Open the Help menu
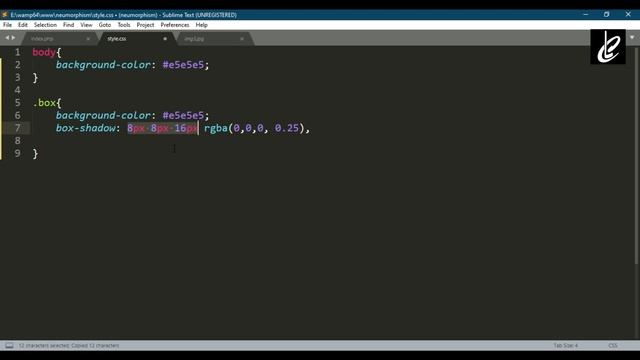 coord(202,25)
